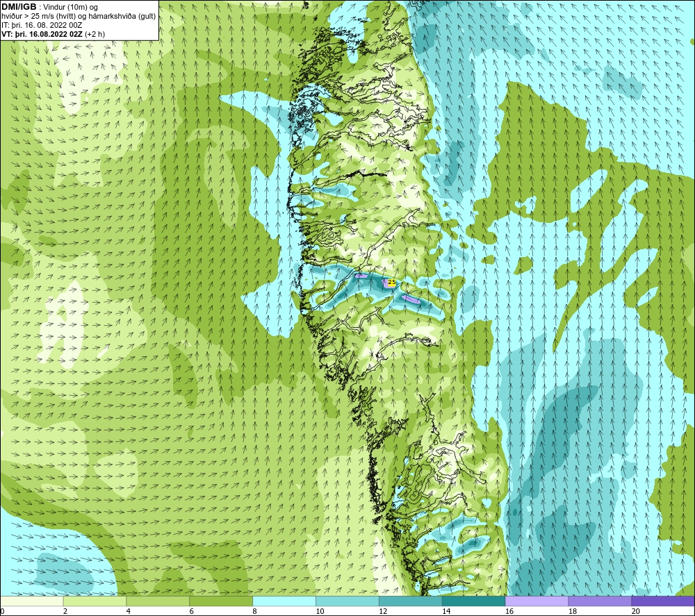Click the legend label 4
The height and width of the screenshot is (616, 695).
[129, 612]
